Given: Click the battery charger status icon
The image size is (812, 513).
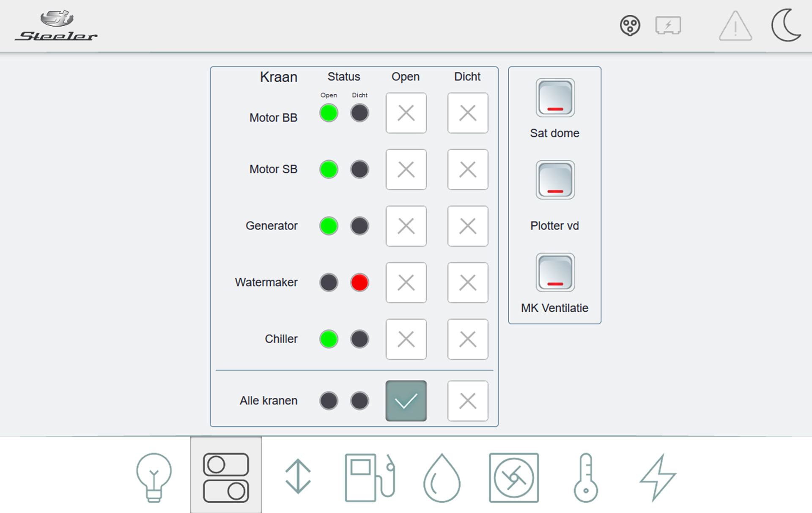Looking at the screenshot, I should pos(668,26).
